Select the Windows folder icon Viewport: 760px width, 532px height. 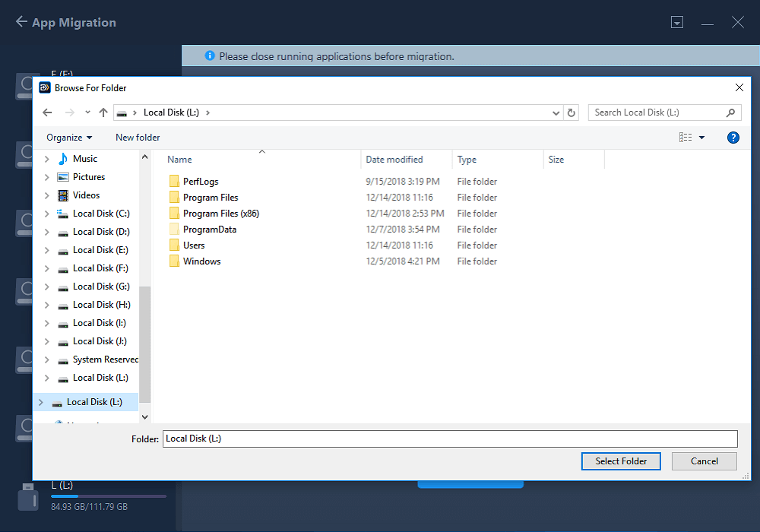[174, 261]
